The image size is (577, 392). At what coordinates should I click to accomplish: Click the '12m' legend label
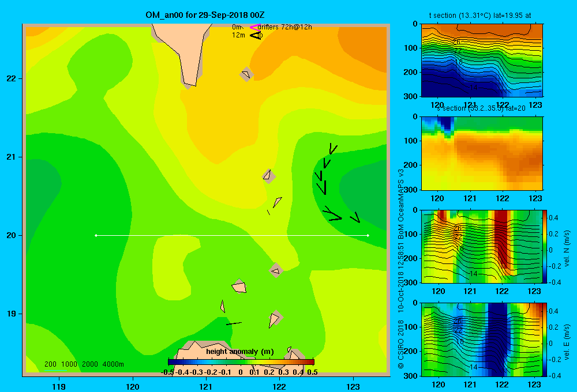point(238,35)
